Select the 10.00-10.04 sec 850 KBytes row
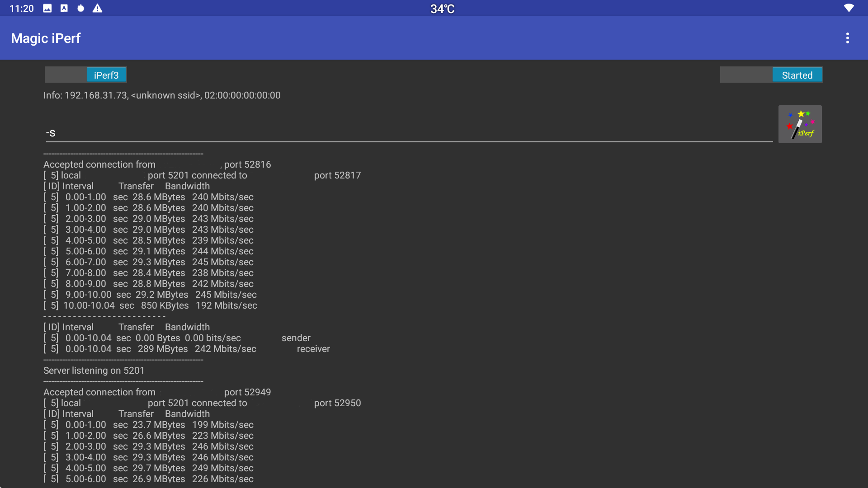868x488 pixels. tap(151, 305)
